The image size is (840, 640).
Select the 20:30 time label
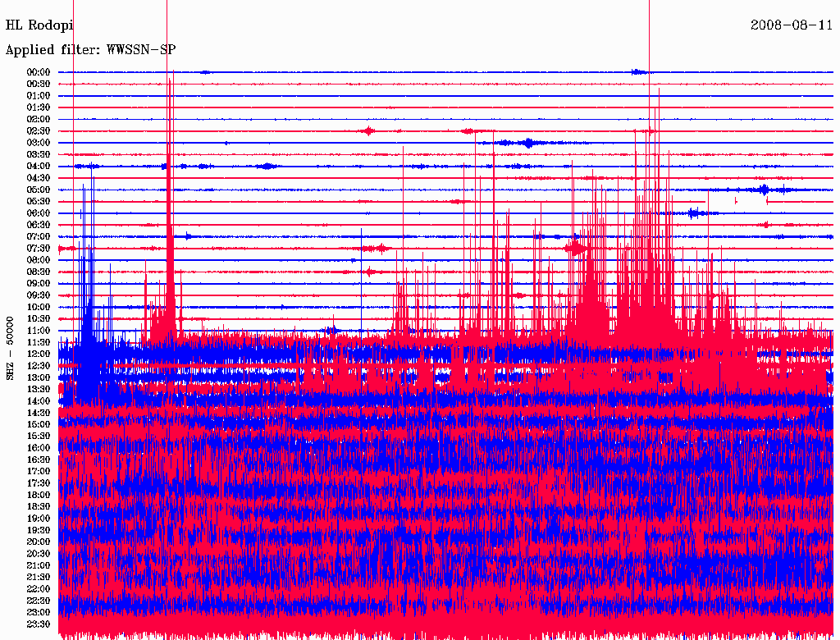click(39, 554)
